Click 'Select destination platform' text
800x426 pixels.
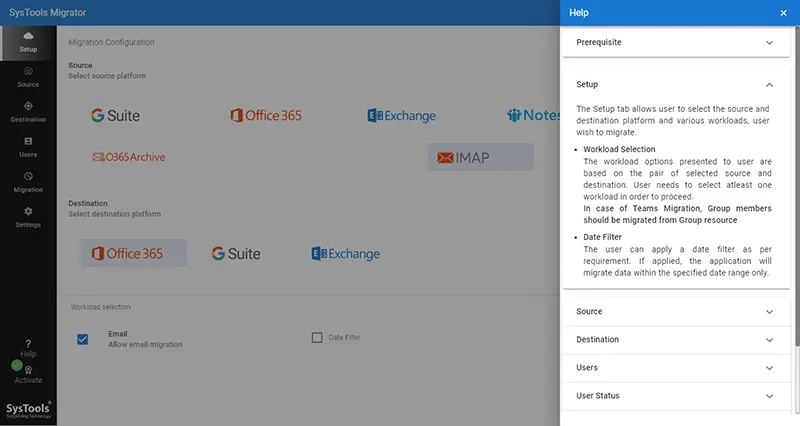pos(114,214)
